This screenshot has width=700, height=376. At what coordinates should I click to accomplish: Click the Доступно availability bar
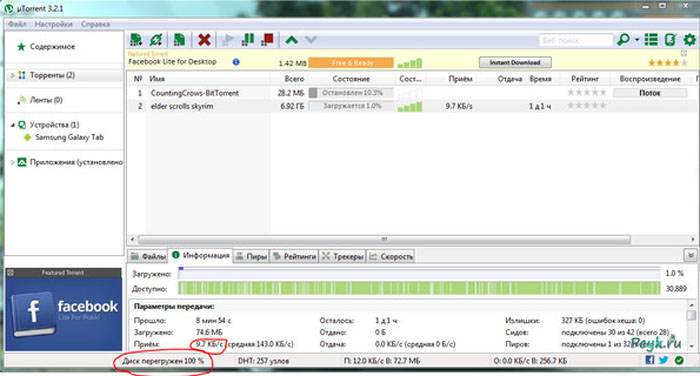[419, 288]
